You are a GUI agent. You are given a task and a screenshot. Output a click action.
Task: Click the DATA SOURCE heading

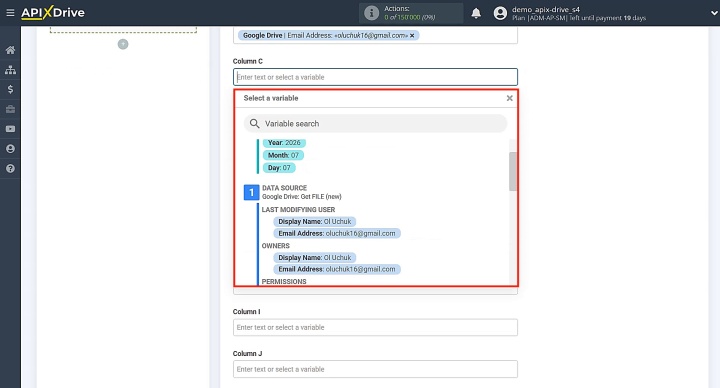[x=284, y=188]
